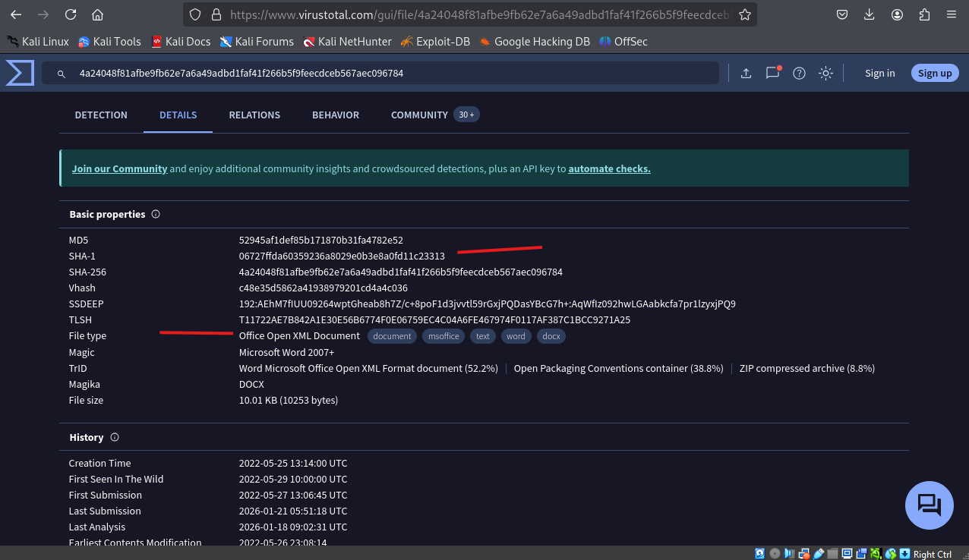Screen dimensions: 969x560
Task: Open the Google Hacking DB bookmark
Action: click(534, 42)
